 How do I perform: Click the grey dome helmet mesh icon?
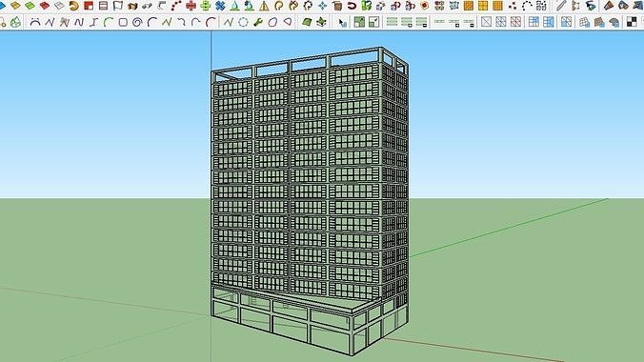coord(614,22)
